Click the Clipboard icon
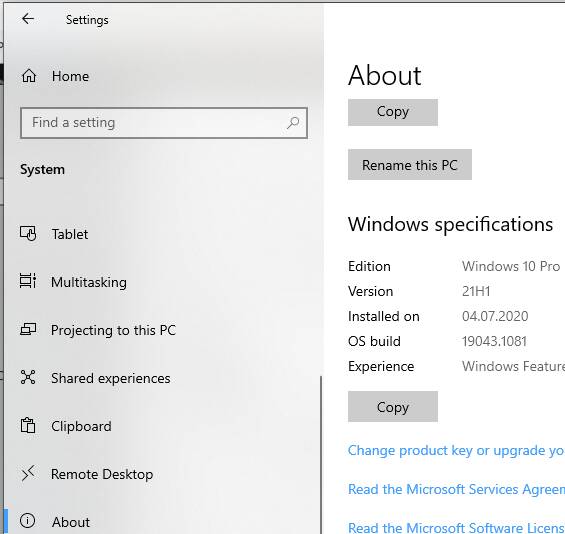Image resolution: width=565 pixels, height=534 pixels. point(28,425)
